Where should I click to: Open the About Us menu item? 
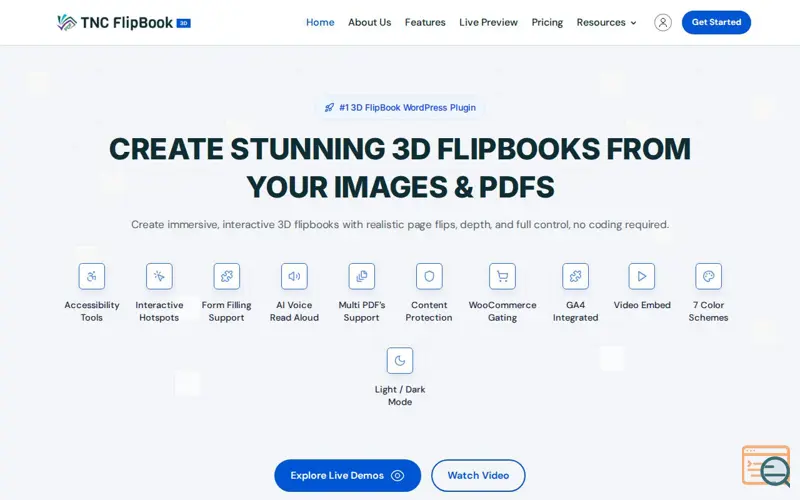point(369,22)
